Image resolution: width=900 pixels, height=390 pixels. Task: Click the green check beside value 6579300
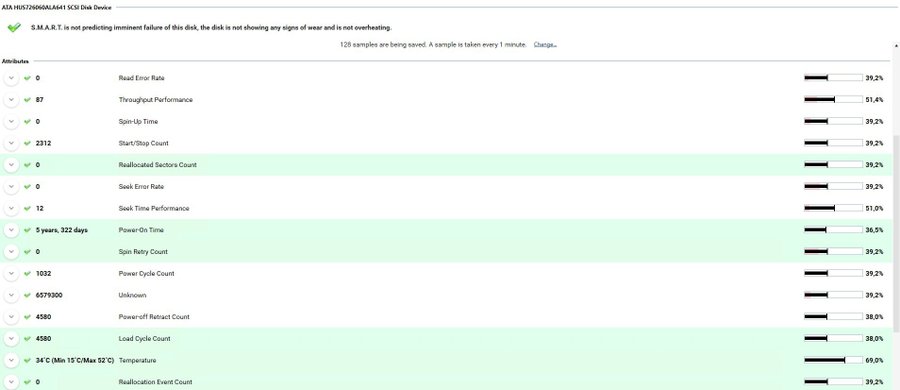[x=27, y=295]
